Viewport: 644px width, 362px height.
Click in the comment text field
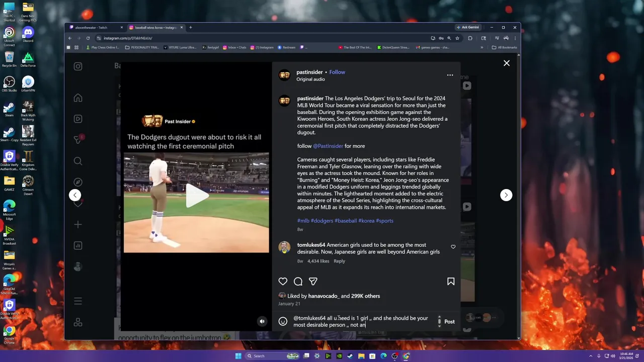coord(363,321)
